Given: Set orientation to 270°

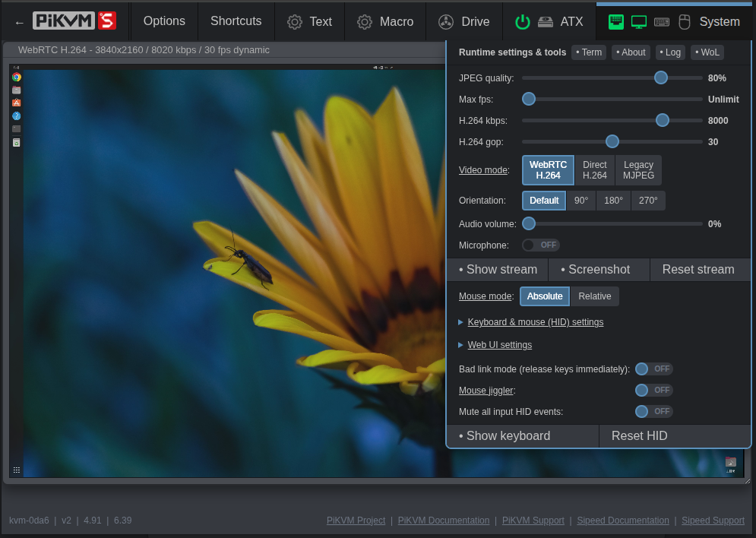Looking at the screenshot, I should coord(648,201).
